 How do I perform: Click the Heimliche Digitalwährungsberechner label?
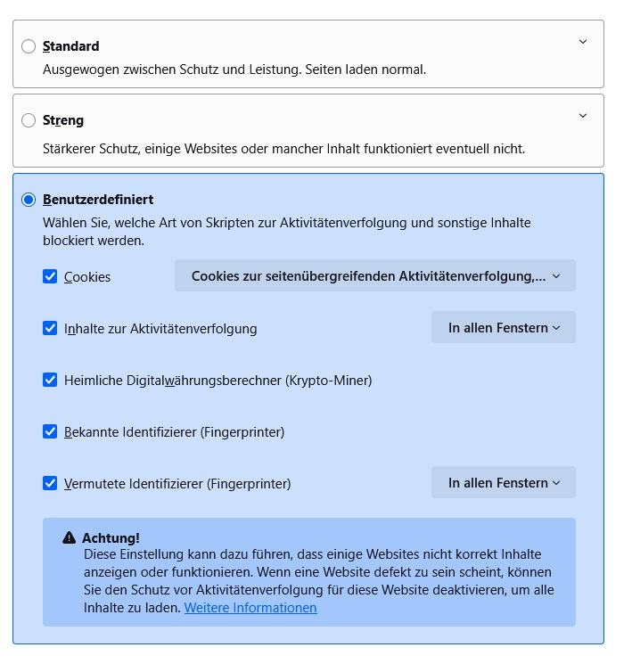pyautogui.click(x=218, y=381)
